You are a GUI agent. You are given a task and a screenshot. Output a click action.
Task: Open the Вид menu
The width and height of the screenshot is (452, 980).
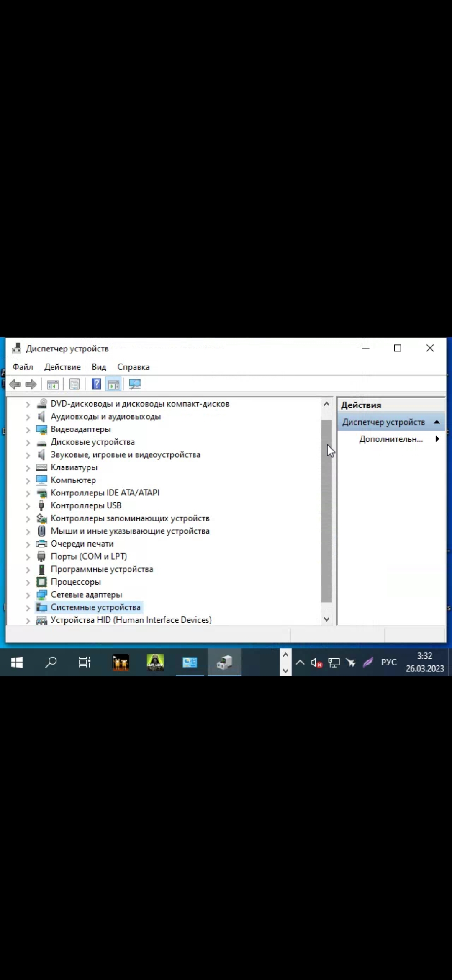(x=99, y=367)
